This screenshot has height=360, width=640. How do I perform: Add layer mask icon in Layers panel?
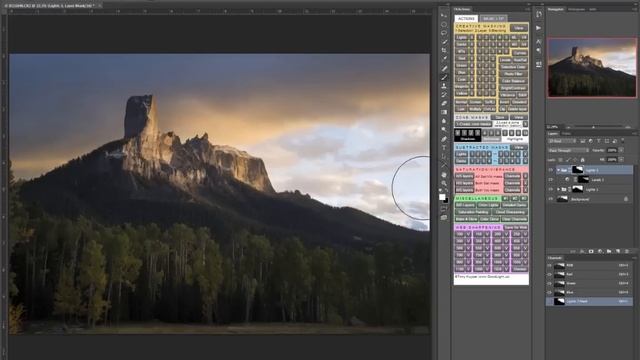(591, 251)
